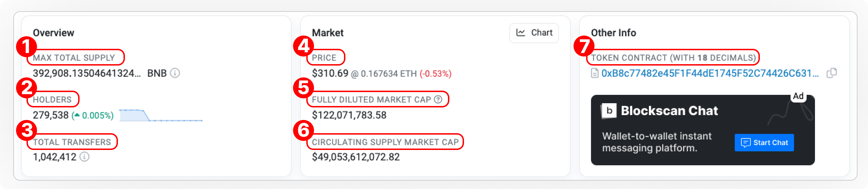Viewport: 868px width, 189px height.
Task: Click the Total Transfers value 1,042,412
Action: pyautogui.click(x=54, y=157)
